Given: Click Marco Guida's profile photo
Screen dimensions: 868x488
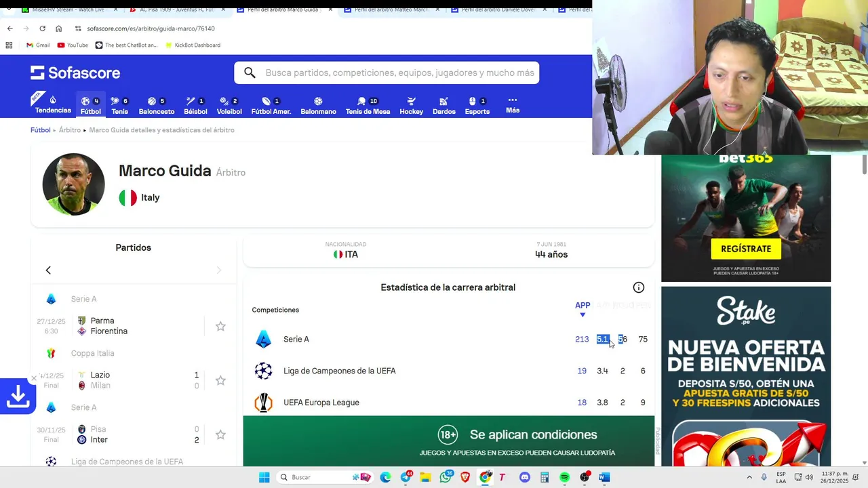Looking at the screenshot, I should click(73, 184).
